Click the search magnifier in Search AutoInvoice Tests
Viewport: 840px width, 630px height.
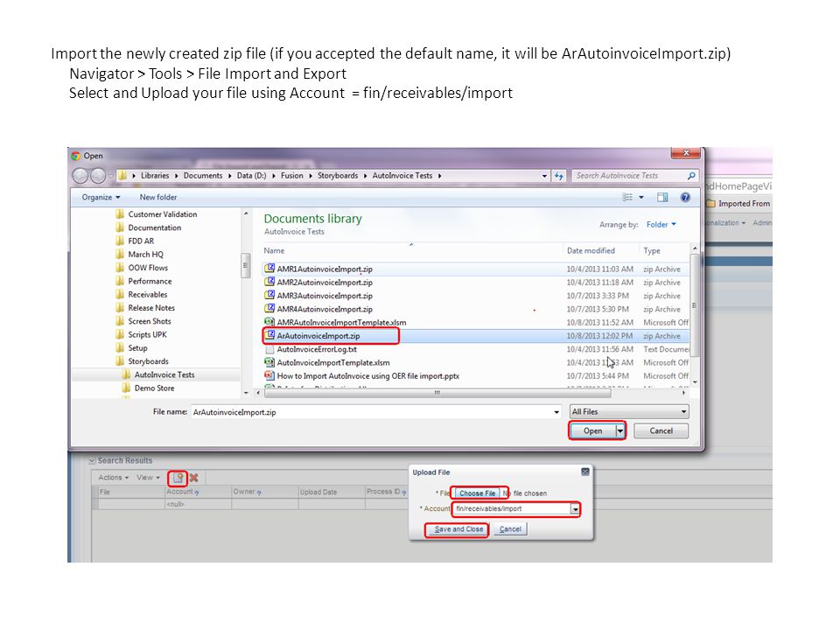click(x=691, y=176)
